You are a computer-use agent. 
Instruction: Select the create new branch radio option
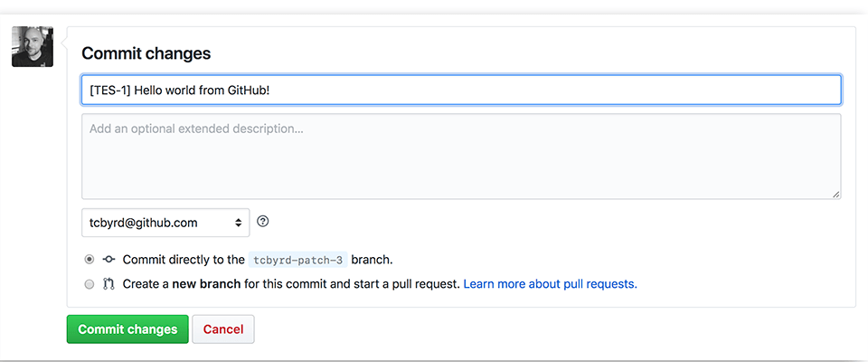90,284
